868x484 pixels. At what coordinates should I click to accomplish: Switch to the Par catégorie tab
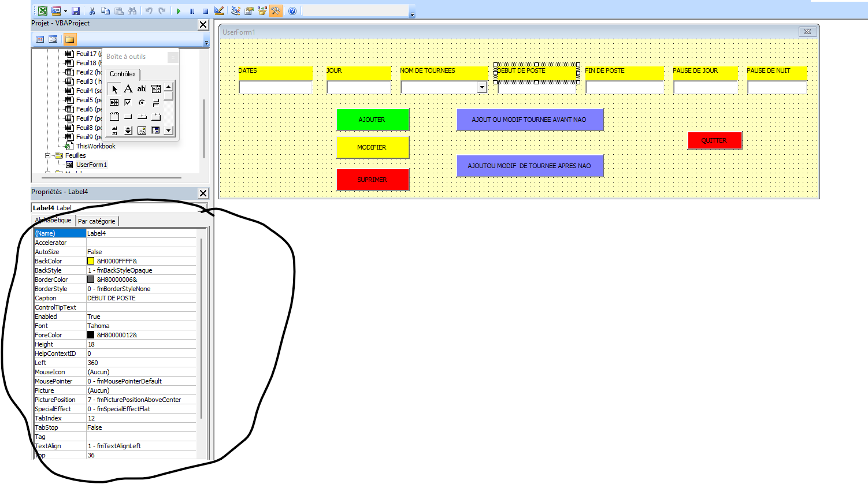click(97, 221)
